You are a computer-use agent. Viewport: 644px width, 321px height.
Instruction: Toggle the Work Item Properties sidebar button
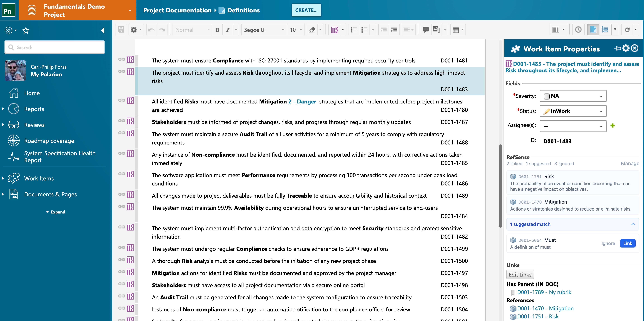pyautogui.click(x=593, y=30)
